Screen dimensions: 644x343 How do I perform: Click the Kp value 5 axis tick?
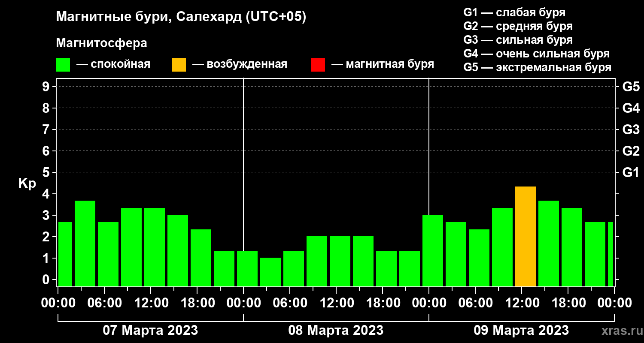point(47,172)
